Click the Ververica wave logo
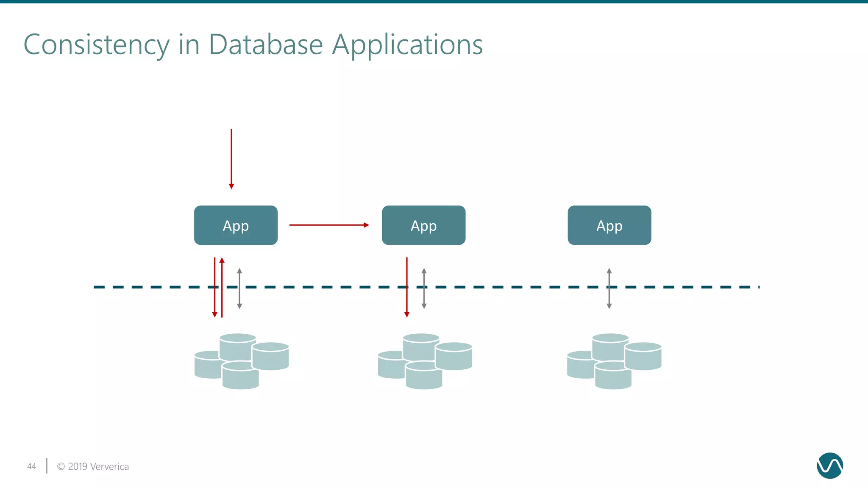 point(829,466)
